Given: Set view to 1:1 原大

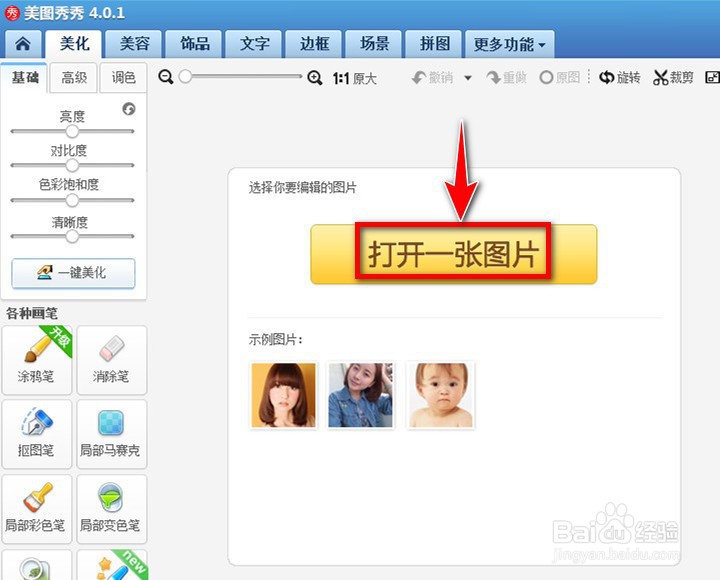Looking at the screenshot, I should [354, 79].
